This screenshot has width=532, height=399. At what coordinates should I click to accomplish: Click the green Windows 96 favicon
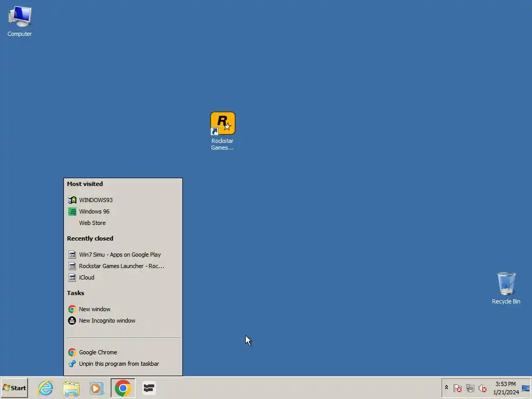(72, 211)
